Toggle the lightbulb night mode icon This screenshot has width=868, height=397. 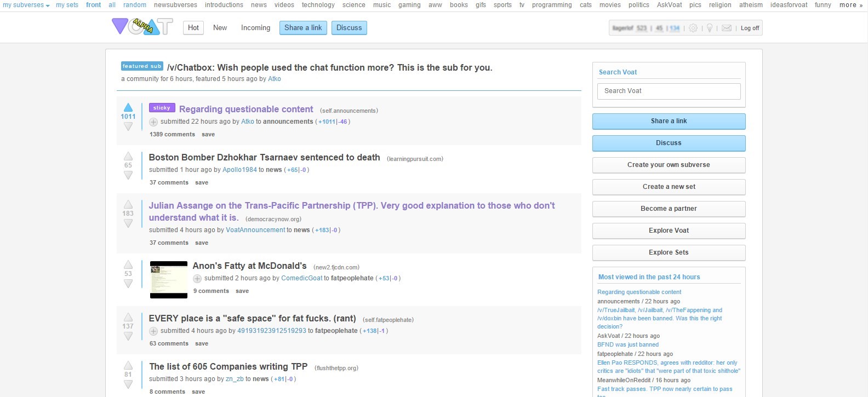pyautogui.click(x=710, y=28)
